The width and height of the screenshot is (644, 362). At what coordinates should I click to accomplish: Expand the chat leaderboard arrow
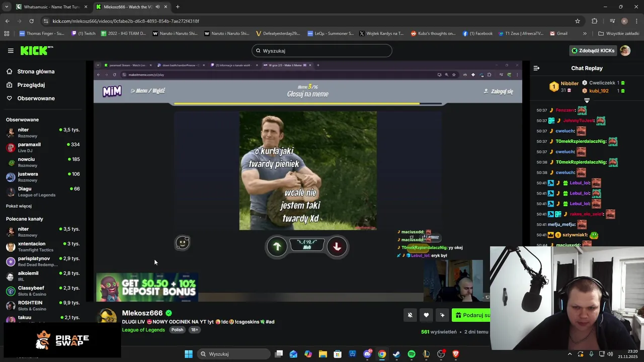click(x=587, y=101)
